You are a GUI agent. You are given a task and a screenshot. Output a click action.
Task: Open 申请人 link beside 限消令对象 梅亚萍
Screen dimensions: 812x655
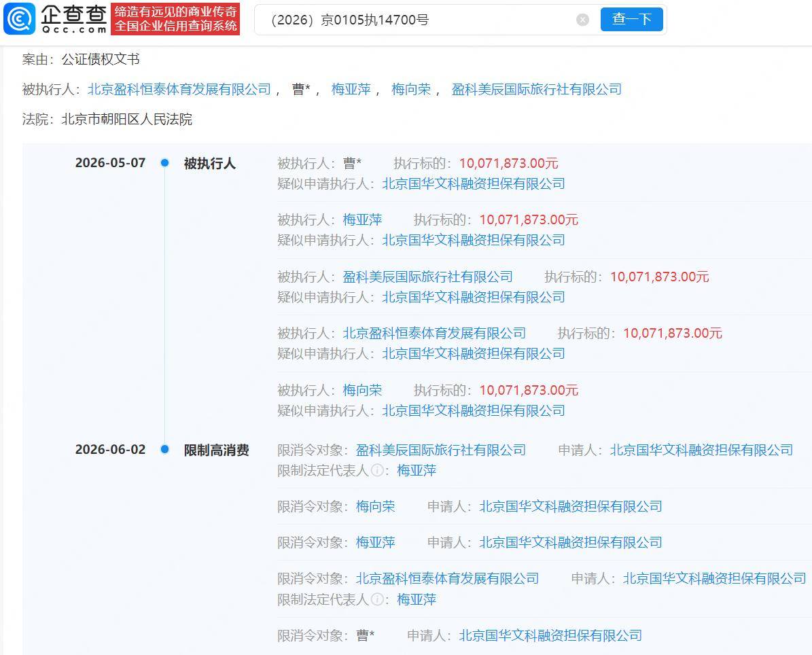(571, 542)
